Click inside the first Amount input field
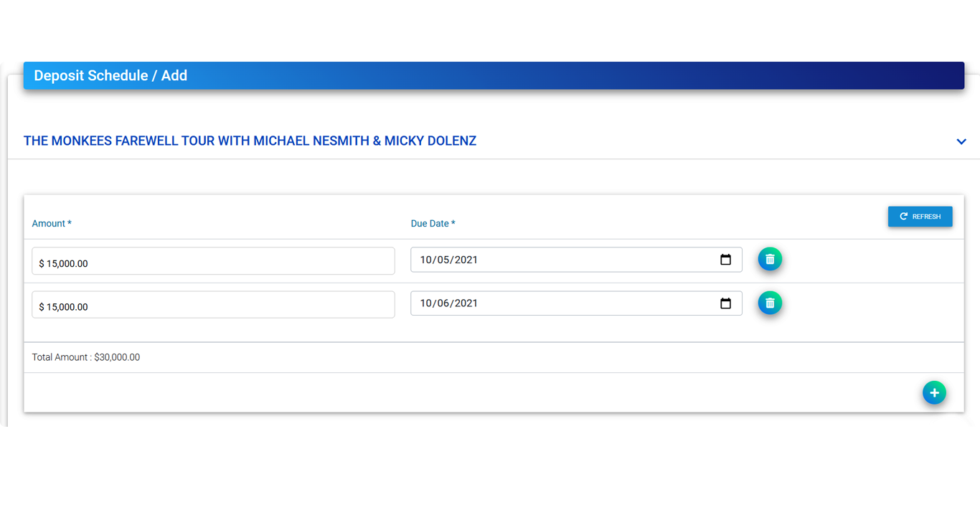 [213, 260]
